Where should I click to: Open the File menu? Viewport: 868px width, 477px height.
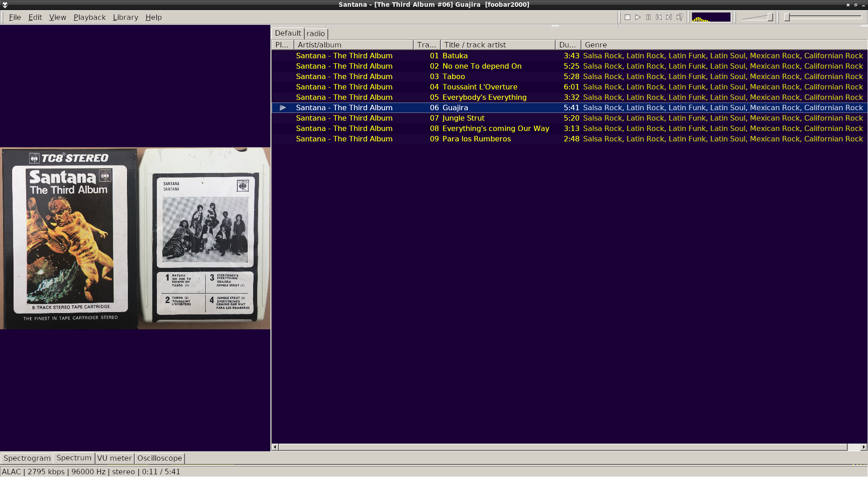pyautogui.click(x=15, y=17)
